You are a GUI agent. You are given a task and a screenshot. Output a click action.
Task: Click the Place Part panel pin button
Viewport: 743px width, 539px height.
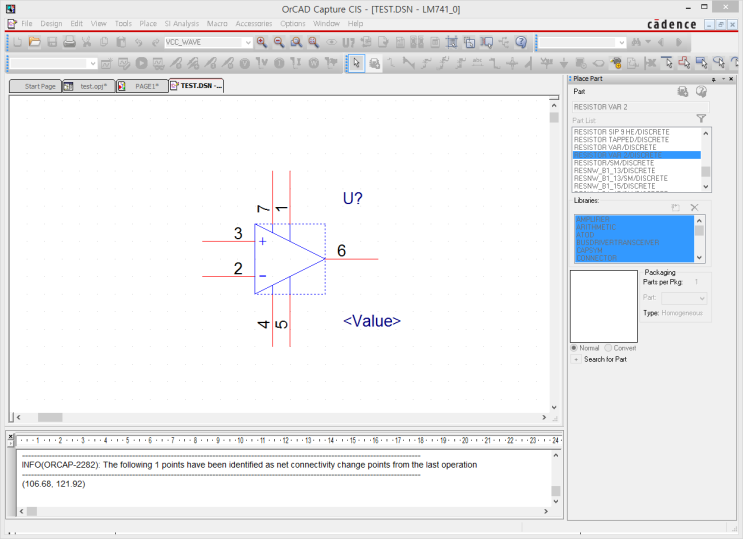click(x=714, y=79)
